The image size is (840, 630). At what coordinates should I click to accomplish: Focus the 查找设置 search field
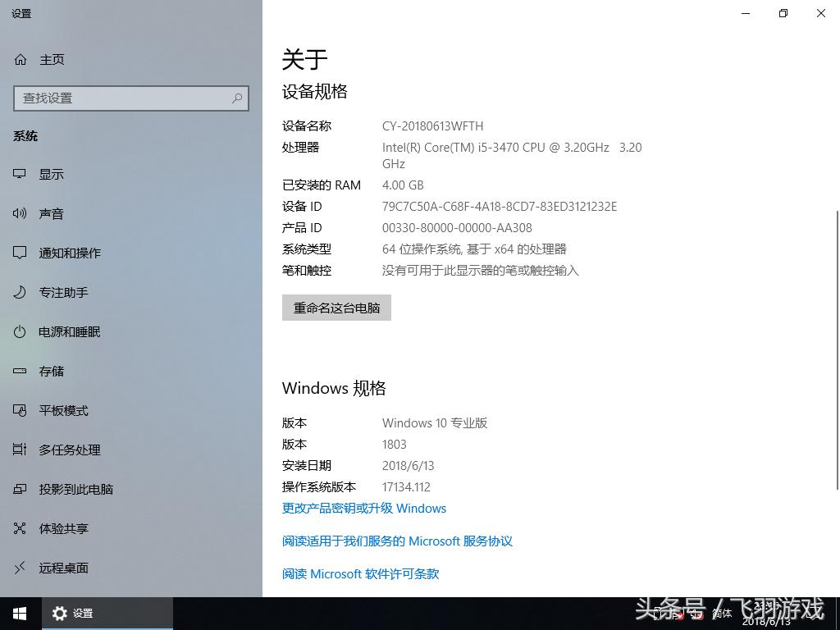click(x=131, y=98)
